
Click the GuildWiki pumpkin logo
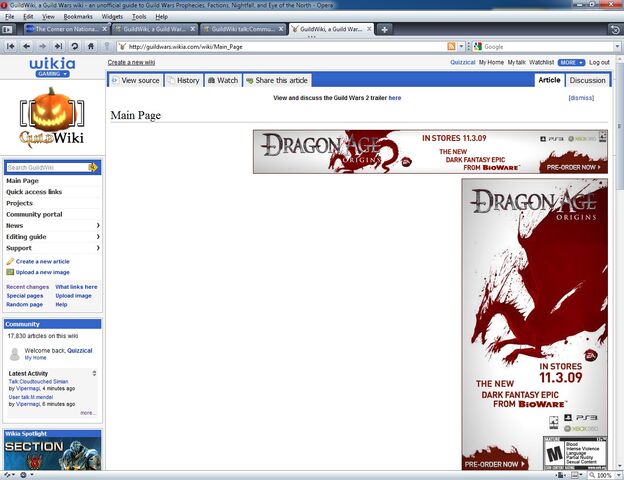[x=52, y=118]
